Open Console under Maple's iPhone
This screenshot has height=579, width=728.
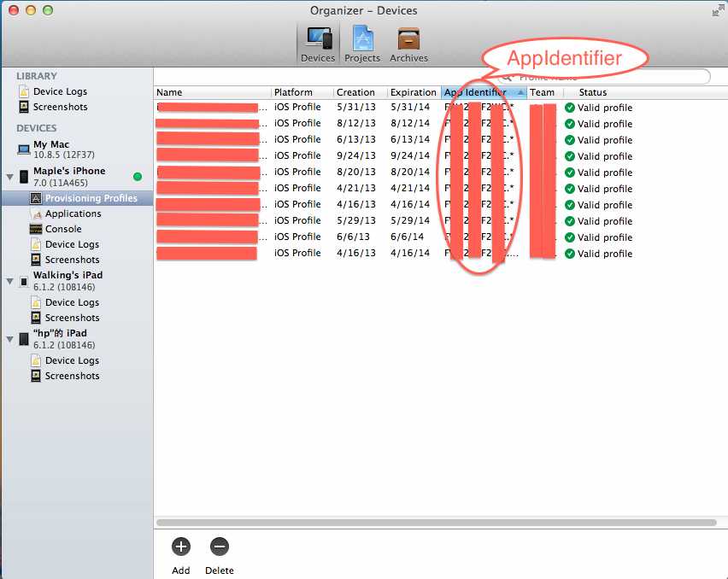pyautogui.click(x=63, y=229)
